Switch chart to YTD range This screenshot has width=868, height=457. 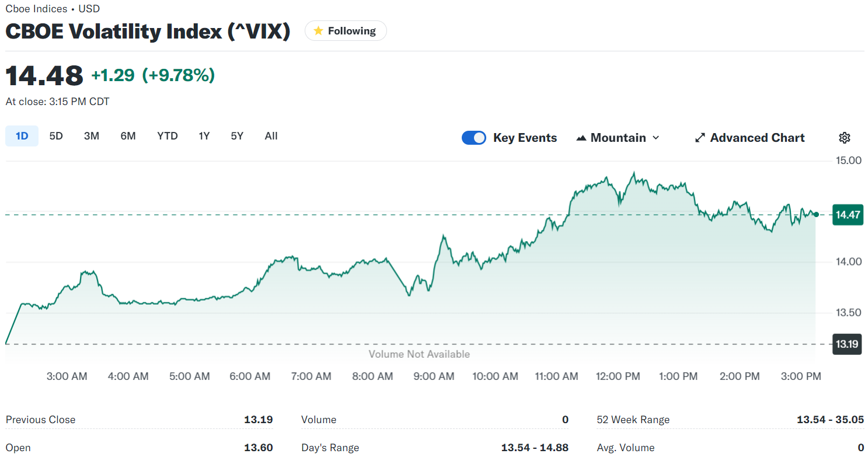[x=168, y=136]
